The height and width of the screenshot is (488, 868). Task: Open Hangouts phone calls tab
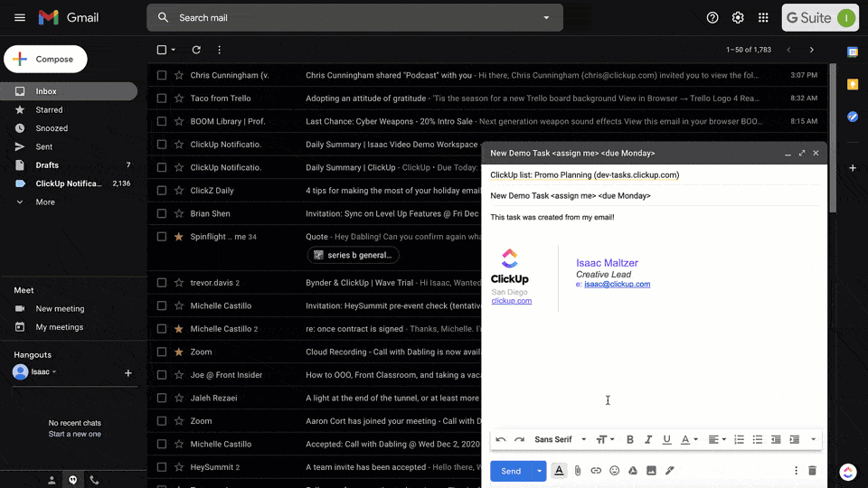tap(94, 480)
